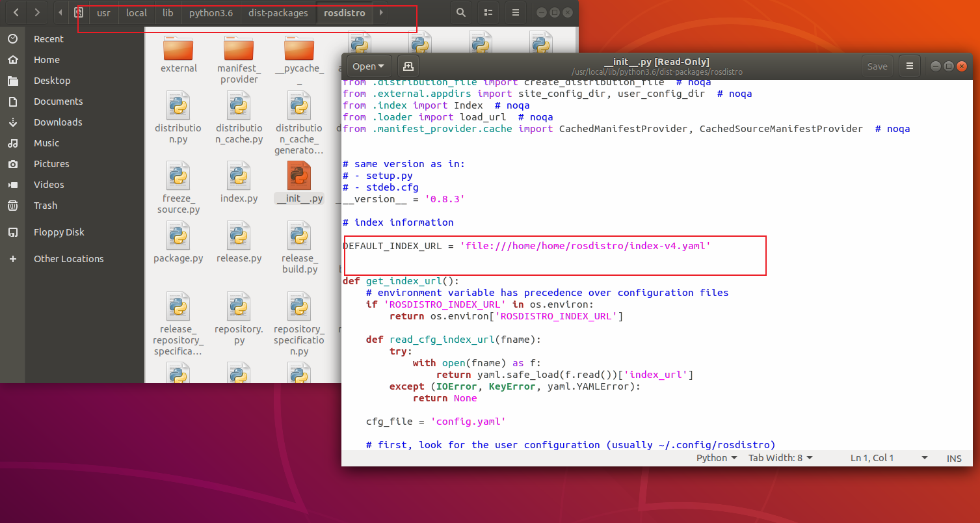This screenshot has width=980, height=523.
Task: Click the local path segment
Action: pyautogui.click(x=137, y=12)
